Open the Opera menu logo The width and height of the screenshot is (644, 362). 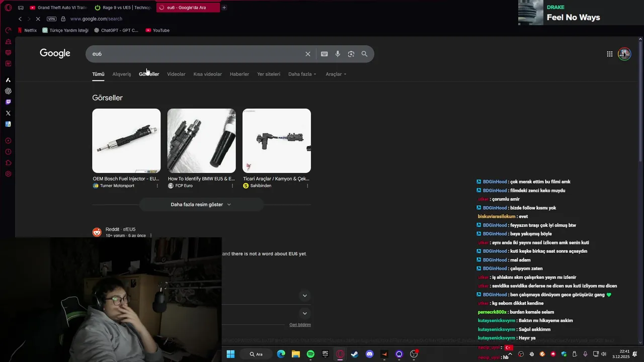point(8,8)
